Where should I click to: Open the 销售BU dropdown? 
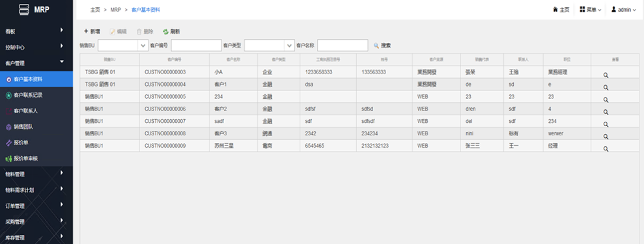[x=123, y=46]
